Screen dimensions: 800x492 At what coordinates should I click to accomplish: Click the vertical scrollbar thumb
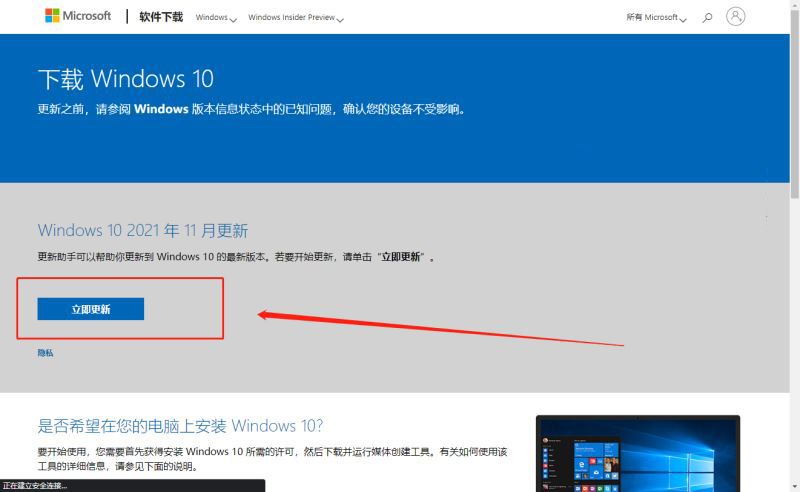click(x=794, y=105)
